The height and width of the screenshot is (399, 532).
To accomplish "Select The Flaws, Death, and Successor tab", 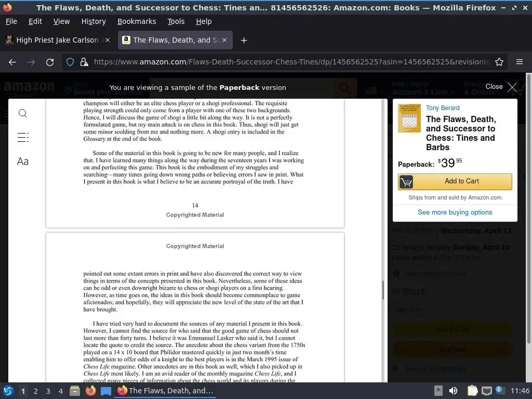I will click(175, 40).
